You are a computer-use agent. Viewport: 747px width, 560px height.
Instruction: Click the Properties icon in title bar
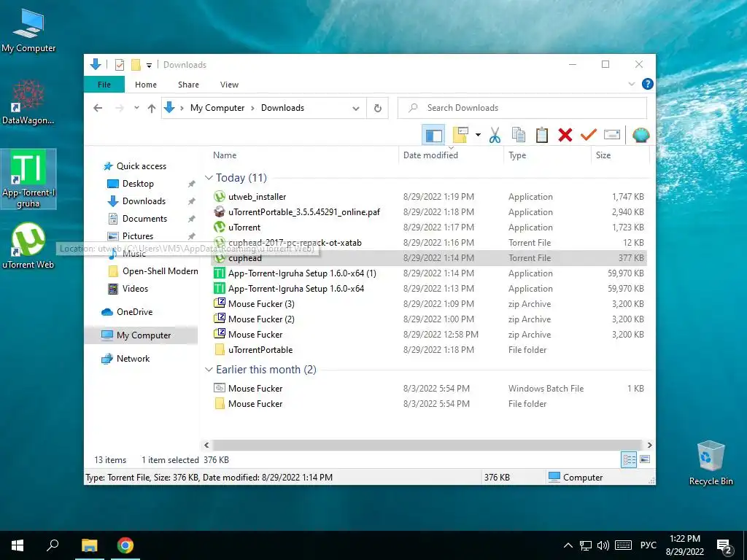point(120,65)
